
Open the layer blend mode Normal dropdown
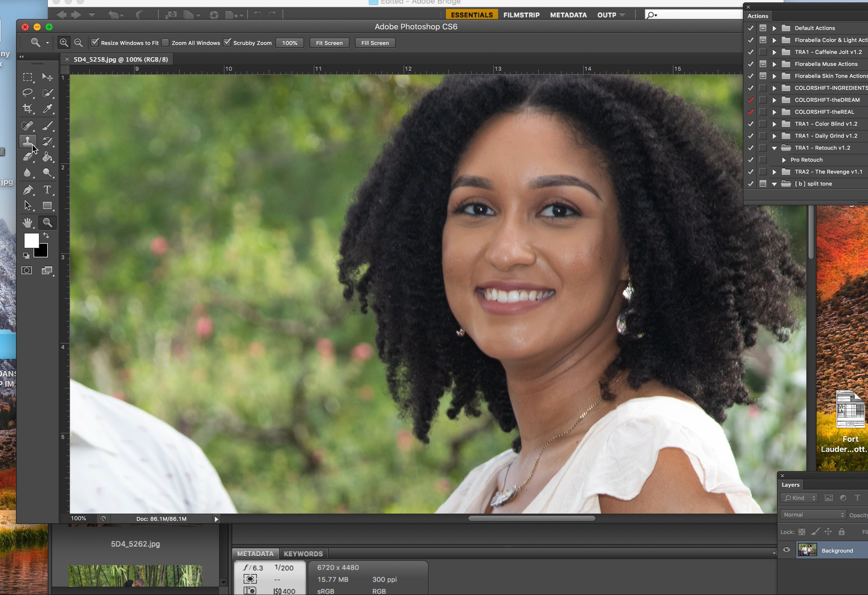[x=813, y=515]
